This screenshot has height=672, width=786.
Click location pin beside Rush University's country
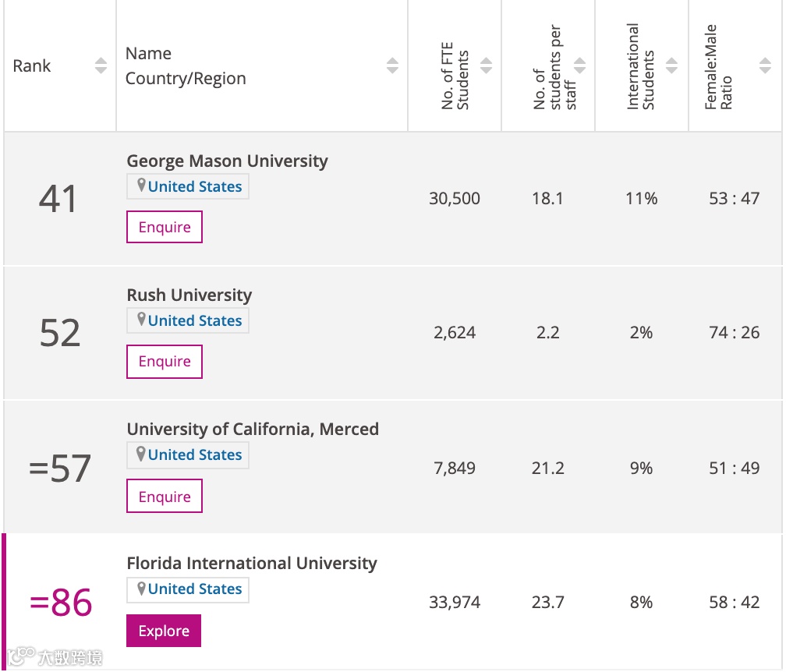(x=141, y=320)
